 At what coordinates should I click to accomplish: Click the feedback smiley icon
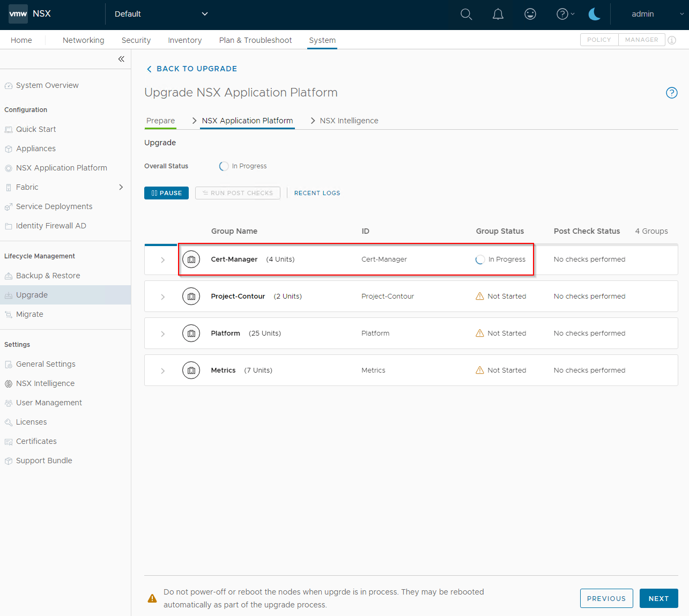click(530, 14)
